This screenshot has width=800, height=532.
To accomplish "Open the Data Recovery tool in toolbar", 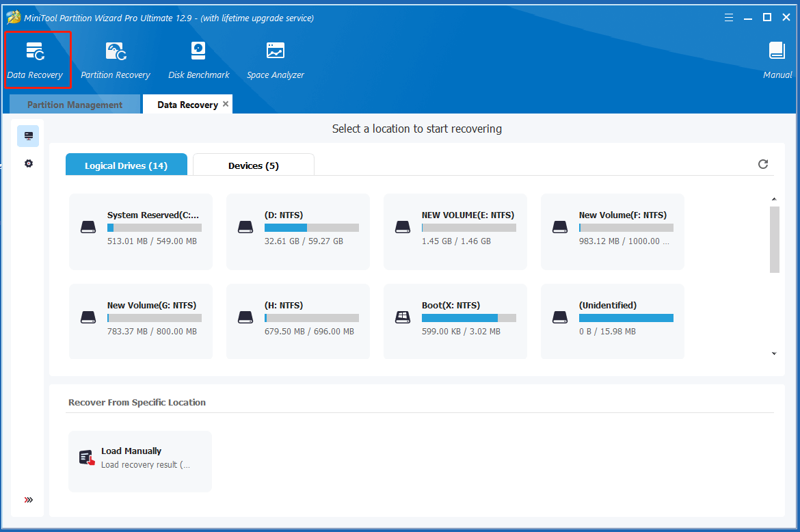I will (x=35, y=60).
